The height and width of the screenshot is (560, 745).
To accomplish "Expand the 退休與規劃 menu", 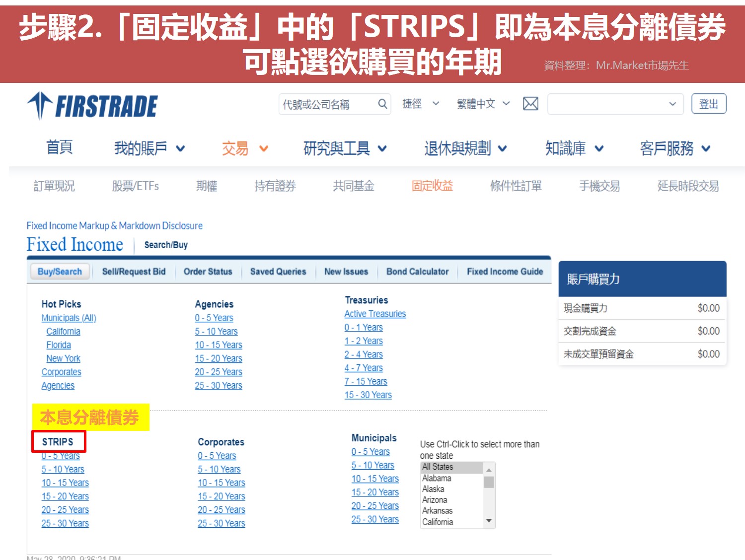I will coord(465,148).
